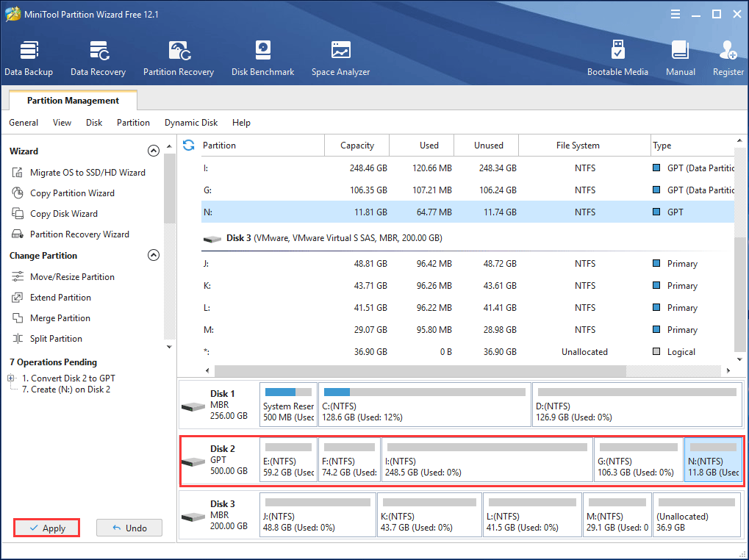The width and height of the screenshot is (749, 560).
Task: Launch Copy Partition Wizard
Action: (63, 193)
